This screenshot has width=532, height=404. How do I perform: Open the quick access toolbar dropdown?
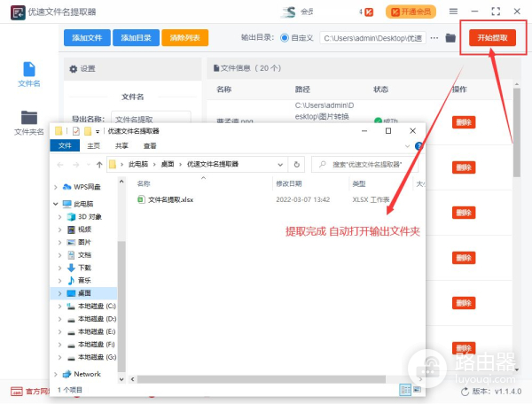click(x=98, y=131)
